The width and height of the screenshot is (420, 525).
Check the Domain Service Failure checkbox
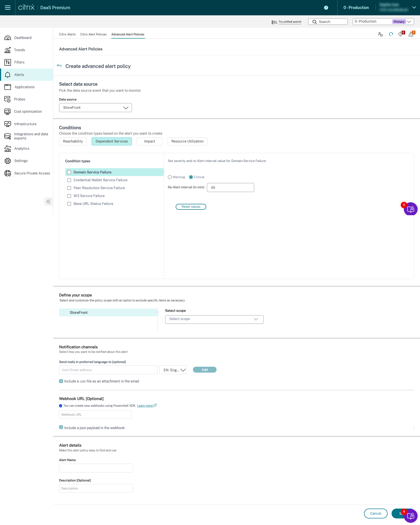(69, 172)
